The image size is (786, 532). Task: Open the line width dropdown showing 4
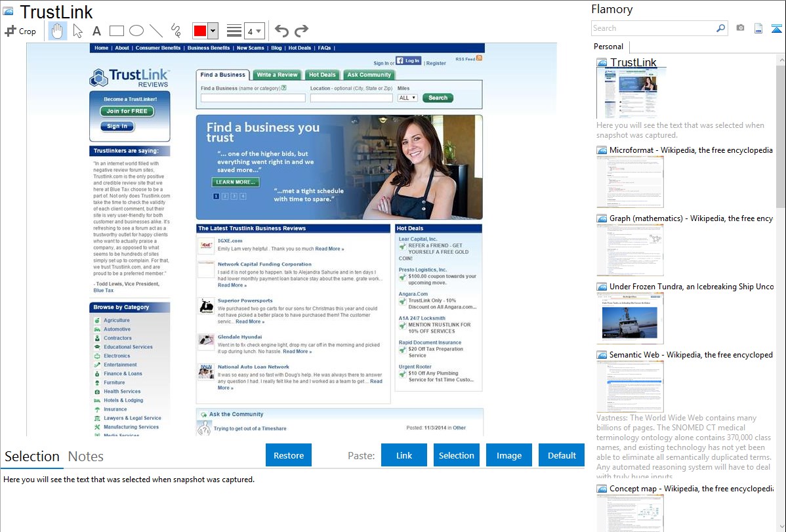[254, 31]
